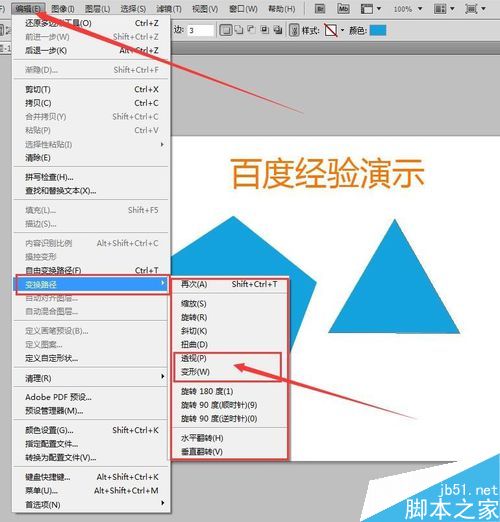Choose 变形(W) warp in submenu

pyautogui.click(x=229, y=372)
